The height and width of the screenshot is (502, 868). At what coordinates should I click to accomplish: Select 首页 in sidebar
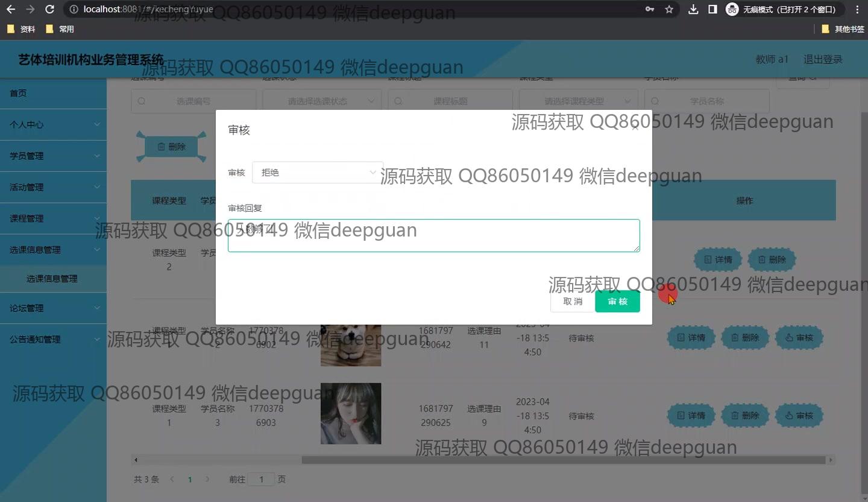53,93
